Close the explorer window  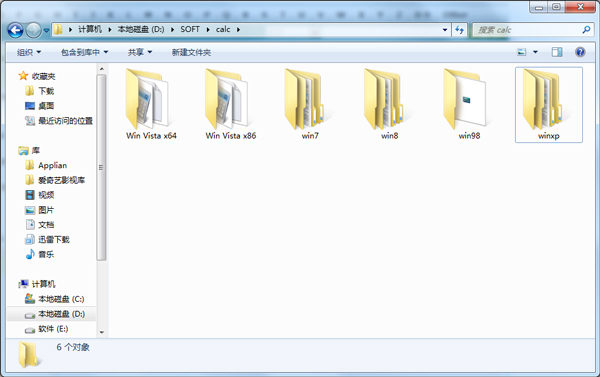[580, 7]
